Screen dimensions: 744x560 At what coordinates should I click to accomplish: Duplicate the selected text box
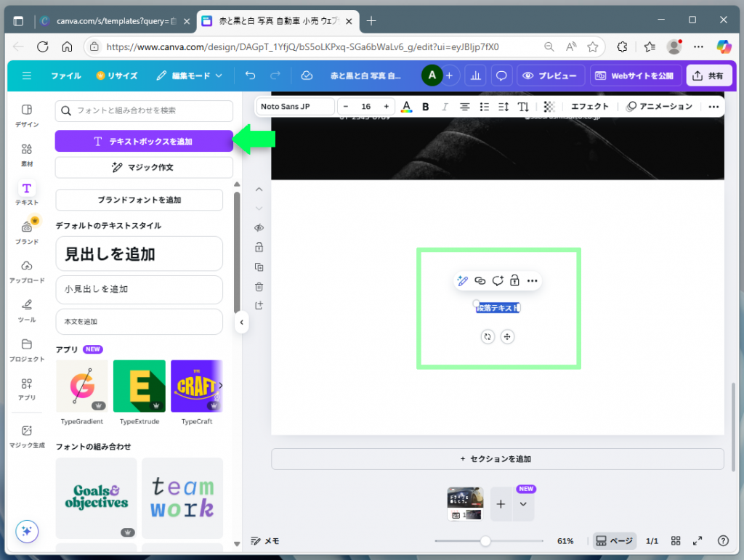click(259, 267)
